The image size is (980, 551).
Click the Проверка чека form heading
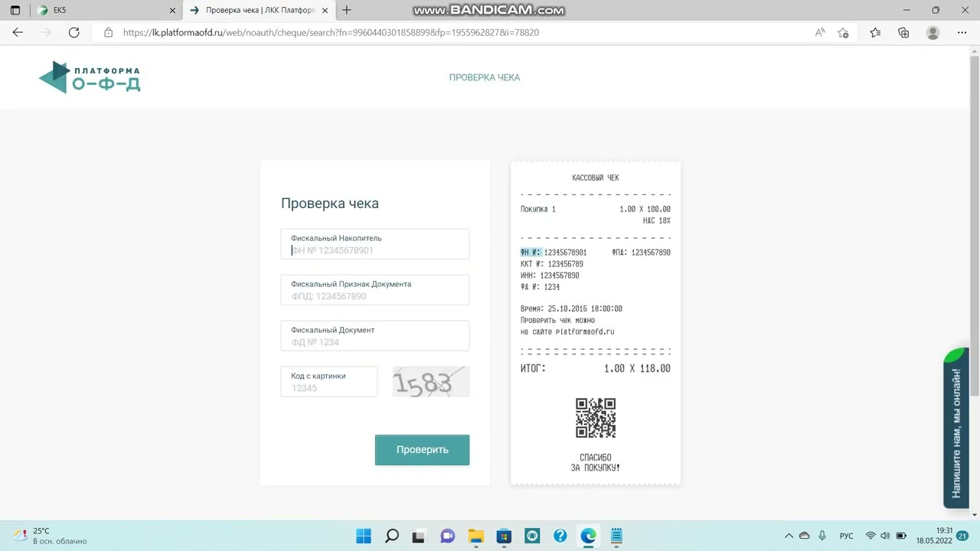(x=330, y=204)
